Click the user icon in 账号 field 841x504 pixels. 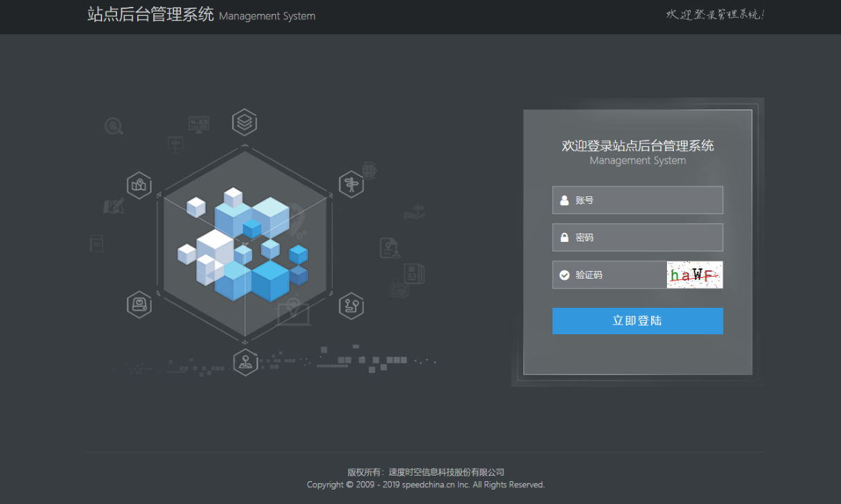tap(564, 200)
